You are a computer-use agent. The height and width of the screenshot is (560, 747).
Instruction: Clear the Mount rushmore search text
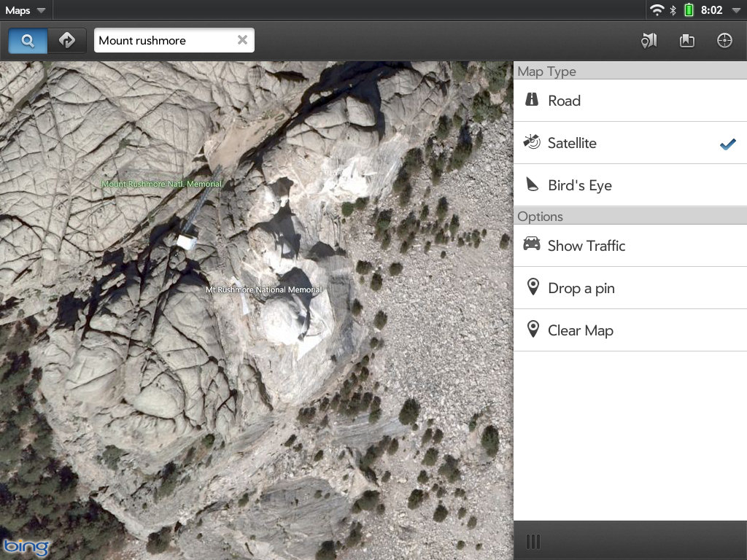coord(242,40)
